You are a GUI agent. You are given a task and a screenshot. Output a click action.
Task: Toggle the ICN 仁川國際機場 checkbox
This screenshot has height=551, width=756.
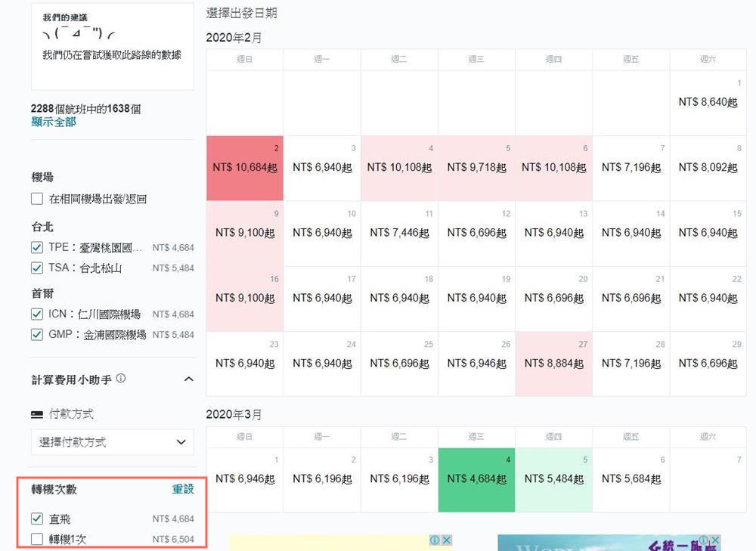point(37,314)
